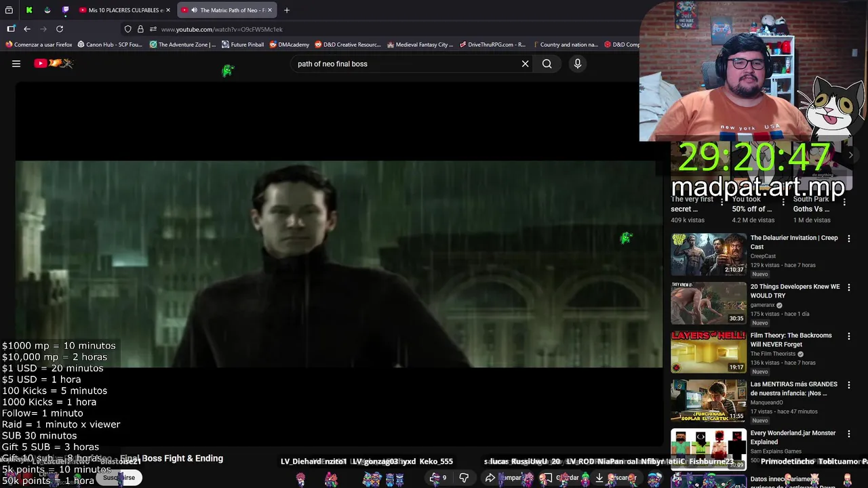Open The Delaurier Invitation video thumbnail

[709, 254]
